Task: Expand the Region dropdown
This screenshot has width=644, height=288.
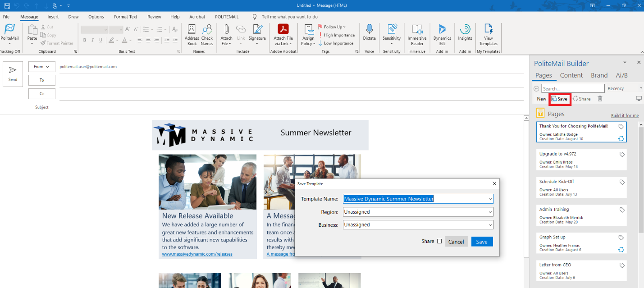Action: [x=490, y=212]
